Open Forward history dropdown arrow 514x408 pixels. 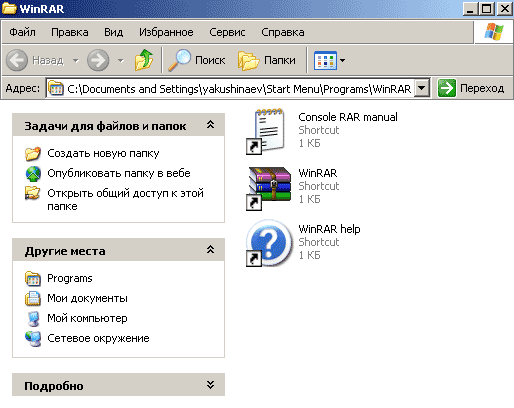pos(121,61)
